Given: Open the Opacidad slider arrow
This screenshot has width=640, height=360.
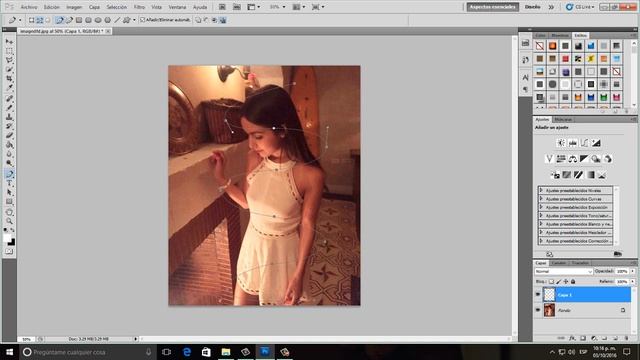Looking at the screenshot, I should coord(633,271).
